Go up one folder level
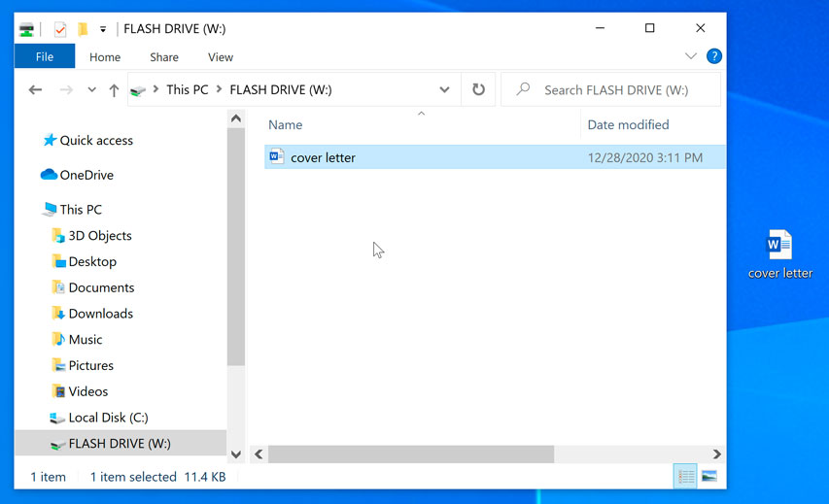 [114, 90]
